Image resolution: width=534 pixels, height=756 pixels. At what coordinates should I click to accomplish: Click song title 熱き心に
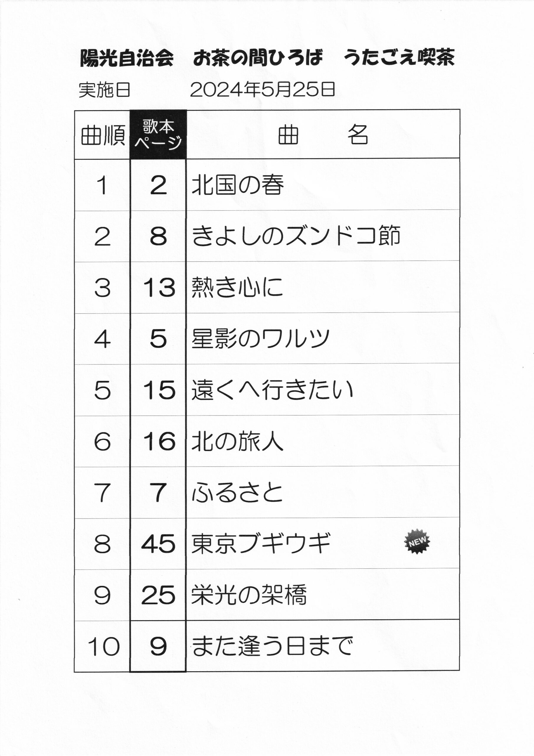tap(237, 287)
